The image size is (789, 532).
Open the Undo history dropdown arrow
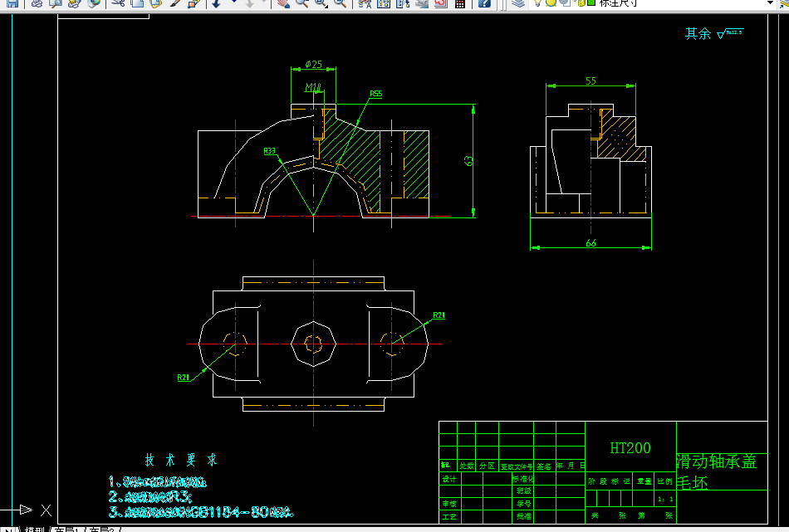click(x=234, y=2)
